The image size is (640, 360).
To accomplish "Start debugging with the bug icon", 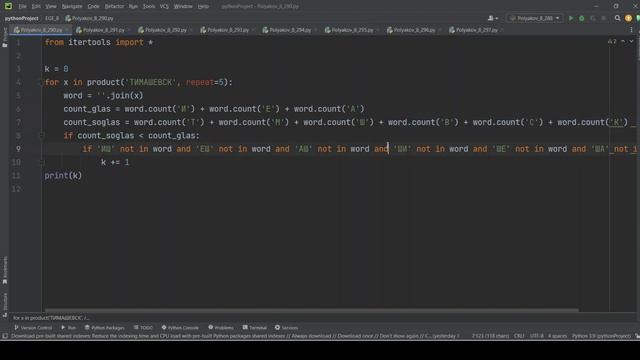I will pos(582,18).
